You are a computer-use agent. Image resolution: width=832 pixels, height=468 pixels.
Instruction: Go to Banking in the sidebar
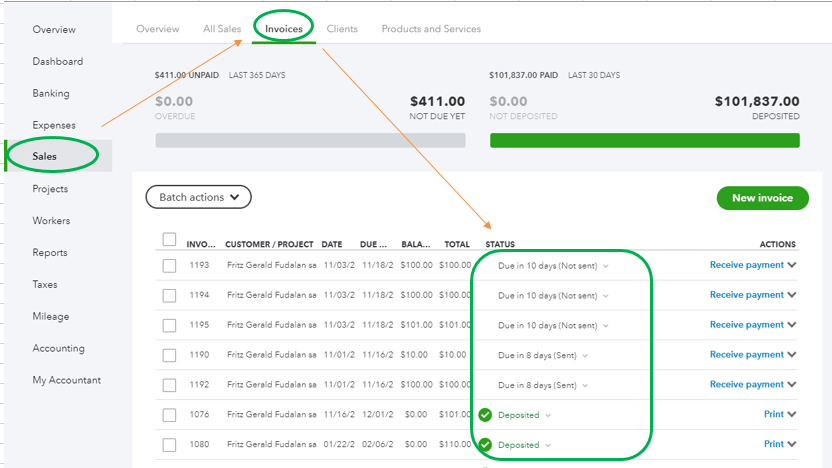pos(51,93)
